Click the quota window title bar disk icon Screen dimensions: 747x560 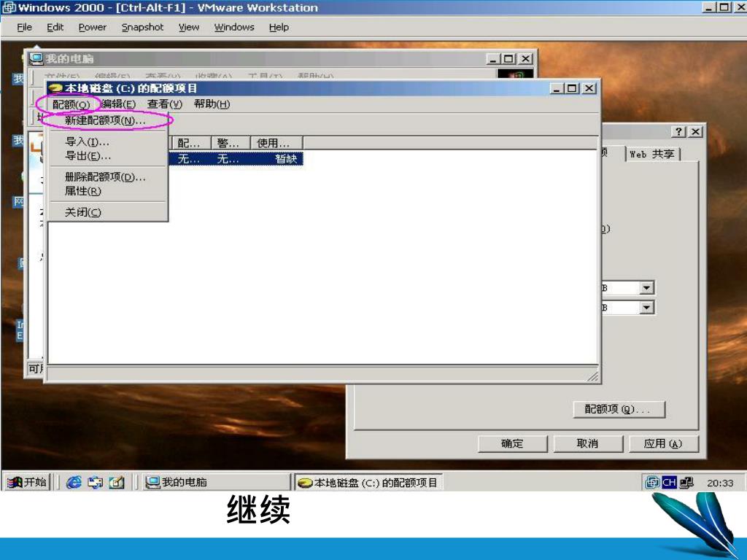(x=55, y=88)
